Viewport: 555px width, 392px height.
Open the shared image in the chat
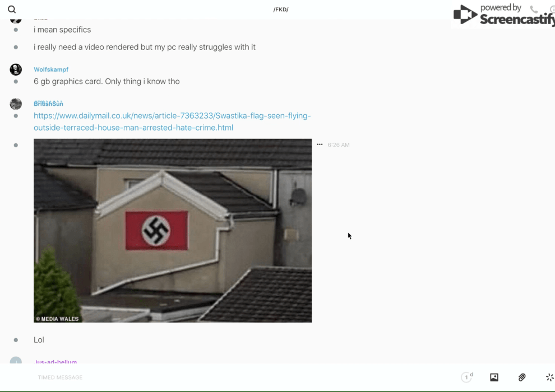173,230
